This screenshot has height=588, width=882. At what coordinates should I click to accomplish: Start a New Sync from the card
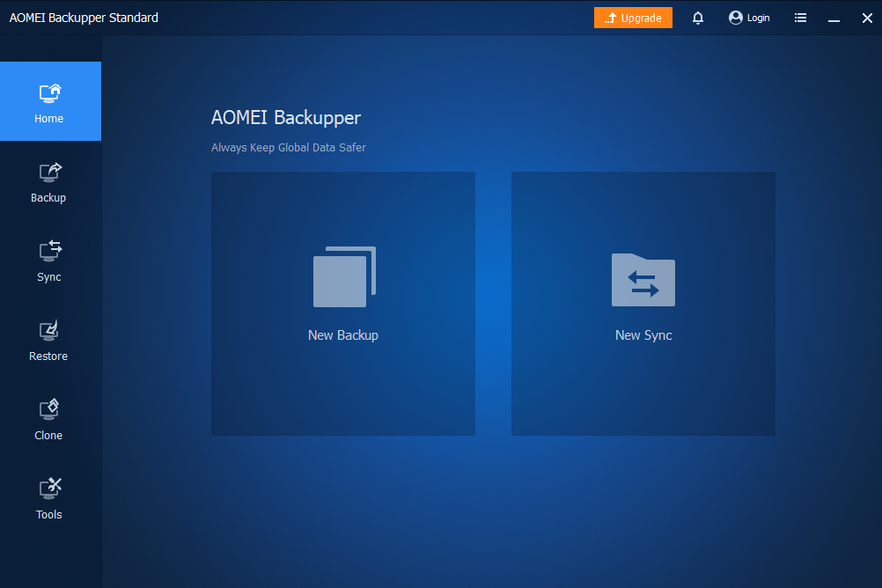[643, 304]
